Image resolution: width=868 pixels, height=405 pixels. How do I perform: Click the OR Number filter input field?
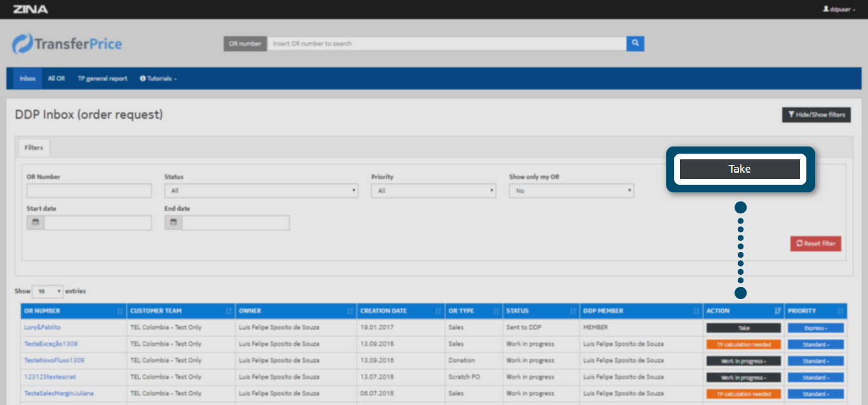[x=89, y=190]
